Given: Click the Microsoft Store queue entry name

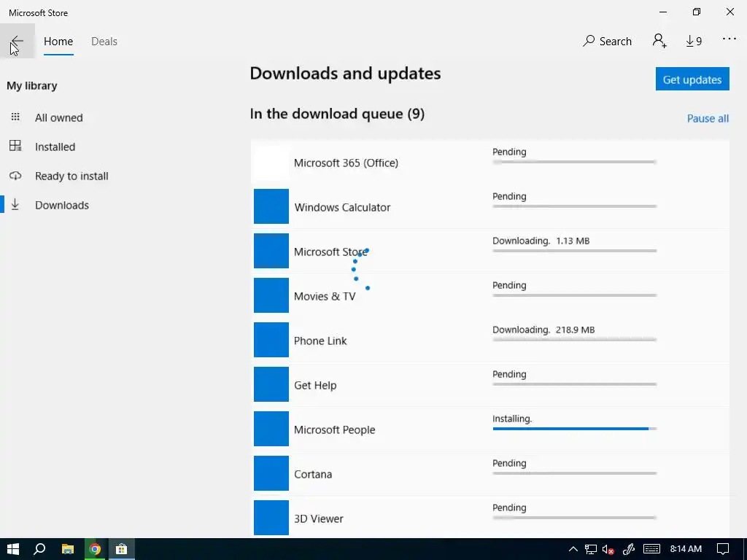Looking at the screenshot, I should (x=330, y=252).
